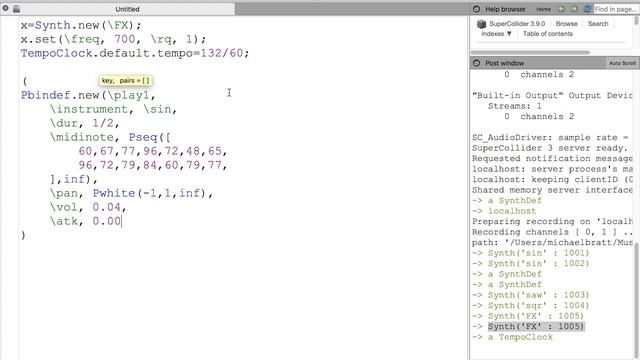Focus the Find in page field

click(616, 9)
